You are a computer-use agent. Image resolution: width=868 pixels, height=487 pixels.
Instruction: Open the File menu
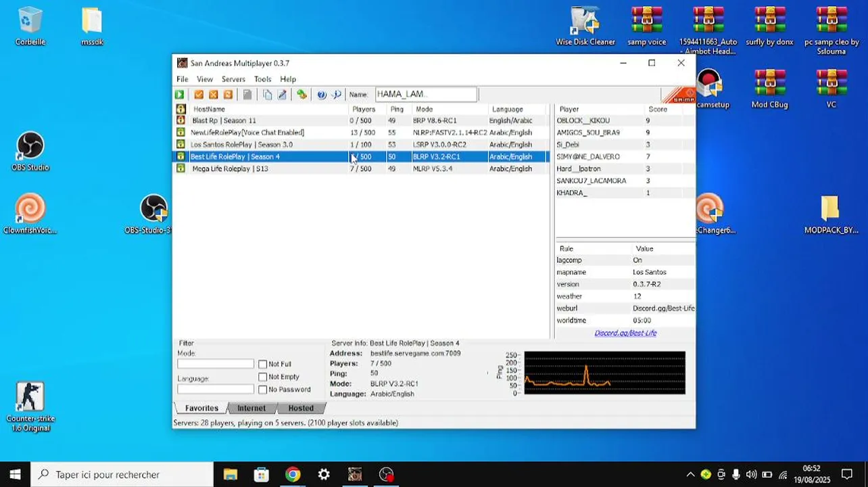pos(183,79)
